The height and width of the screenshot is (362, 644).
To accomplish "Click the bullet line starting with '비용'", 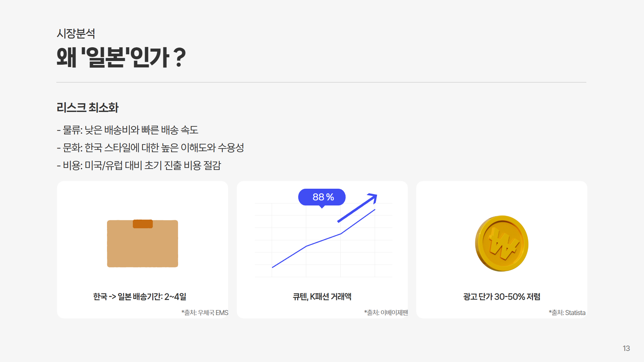I will (139, 166).
